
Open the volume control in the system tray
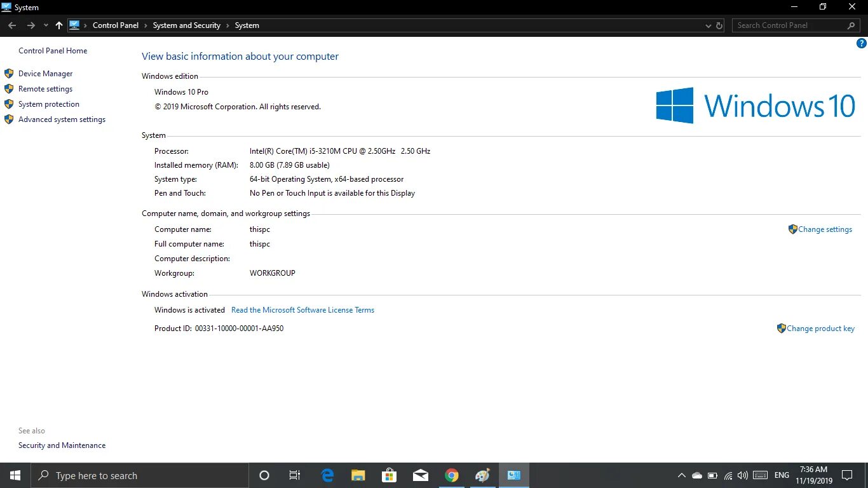coord(742,475)
